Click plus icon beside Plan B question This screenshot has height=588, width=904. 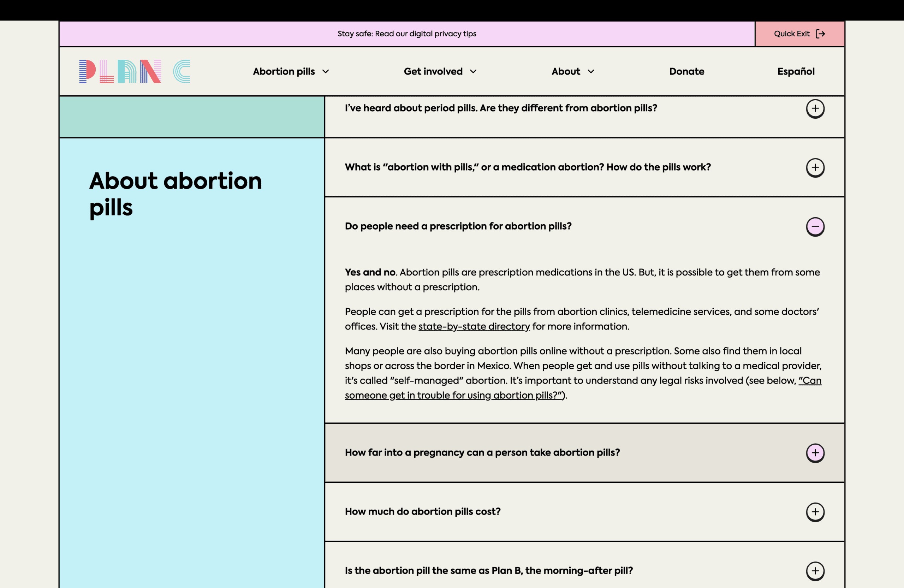click(815, 571)
